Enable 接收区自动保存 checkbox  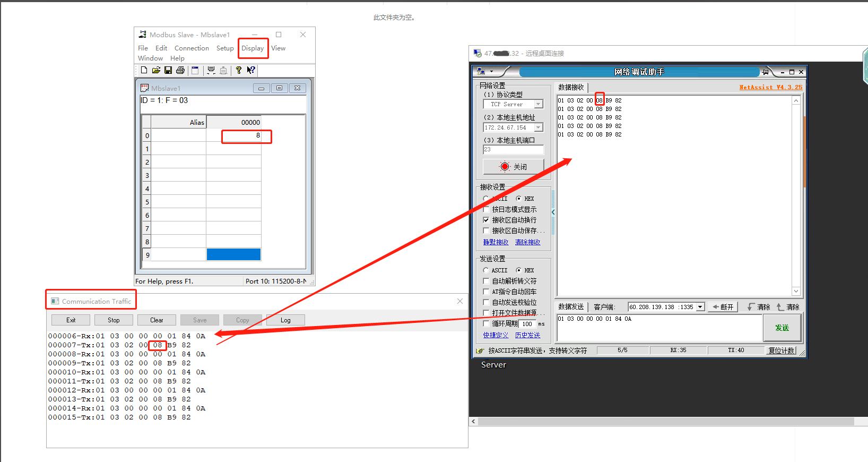coord(486,230)
